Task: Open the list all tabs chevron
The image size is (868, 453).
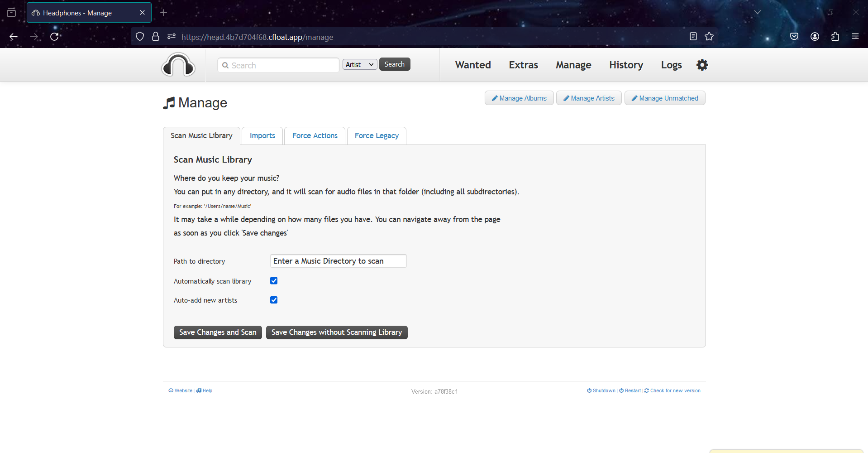Action: [x=757, y=12]
